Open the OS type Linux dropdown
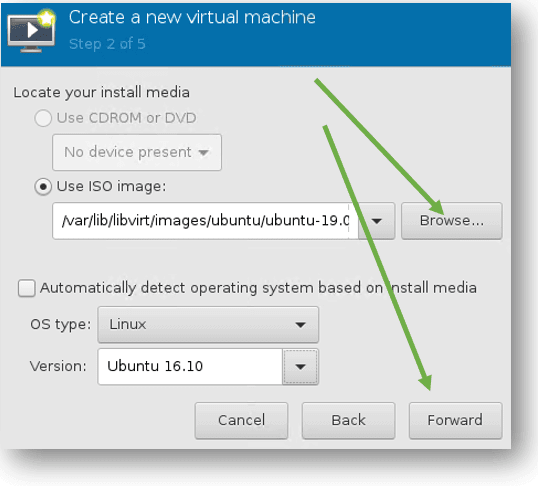 (208, 325)
